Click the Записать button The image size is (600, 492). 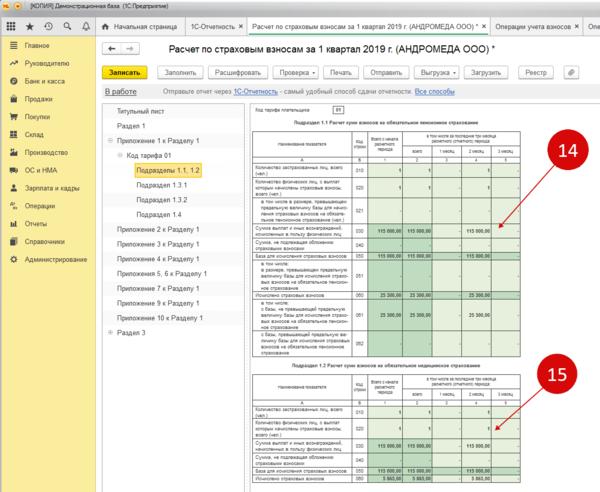(x=124, y=72)
